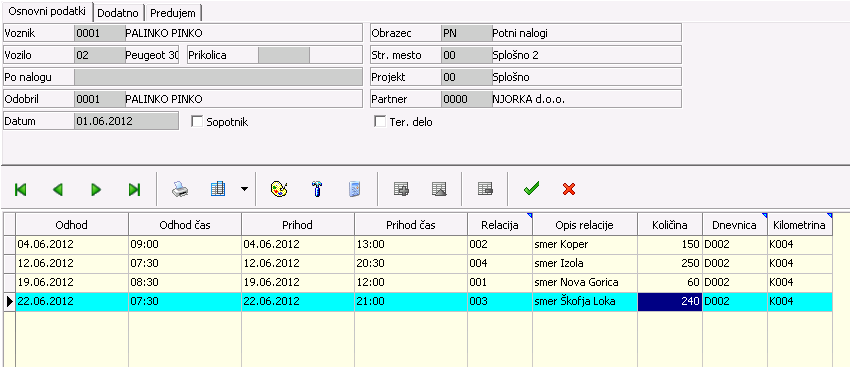Go to the next record

pos(96,189)
